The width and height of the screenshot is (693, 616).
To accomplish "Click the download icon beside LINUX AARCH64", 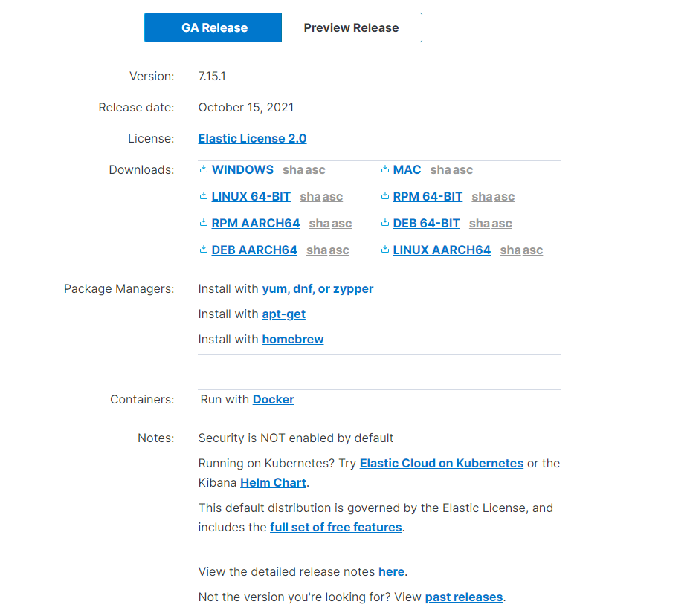I will pyautogui.click(x=385, y=250).
